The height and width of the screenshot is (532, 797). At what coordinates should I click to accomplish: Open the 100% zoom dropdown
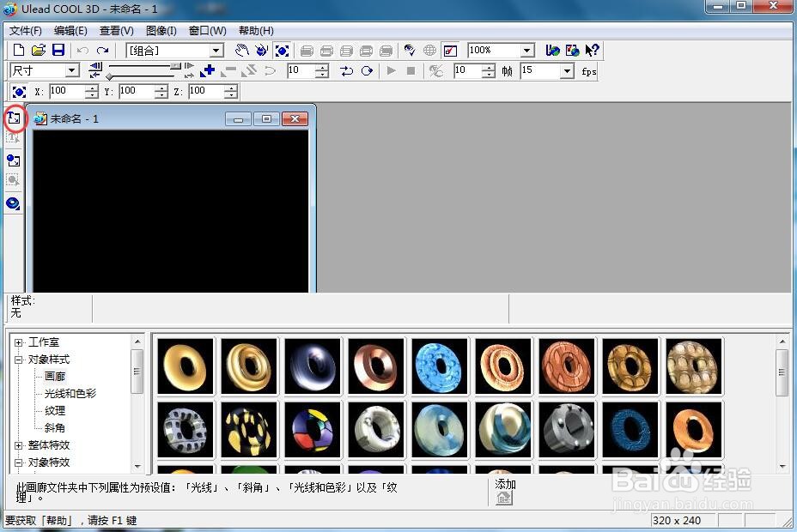click(x=527, y=51)
